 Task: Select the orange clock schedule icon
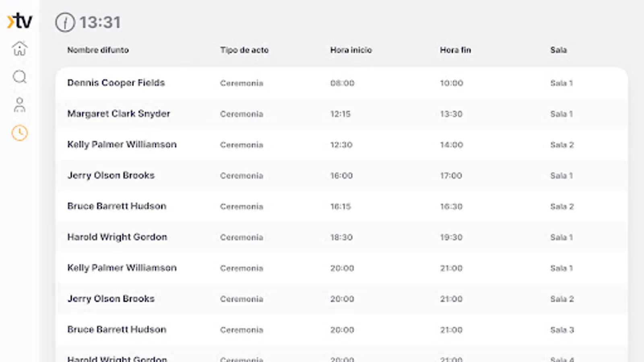pos(19,133)
